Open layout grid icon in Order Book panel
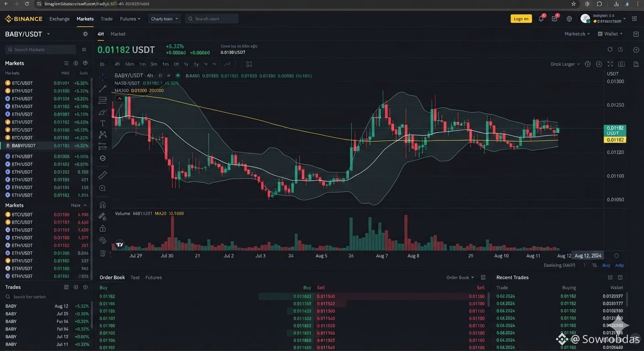This screenshot has width=644, height=351. 483,277
